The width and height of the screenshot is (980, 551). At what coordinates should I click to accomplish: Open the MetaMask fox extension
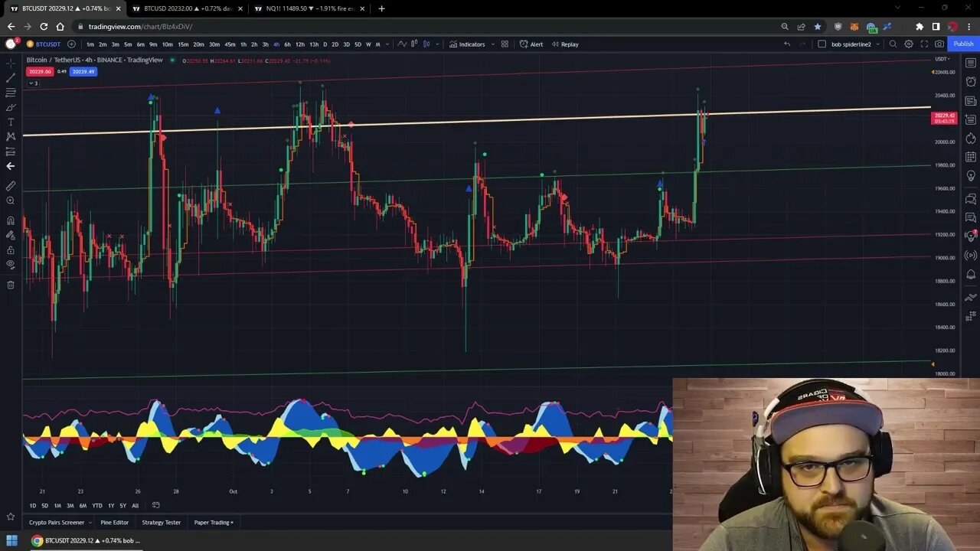(x=854, y=26)
